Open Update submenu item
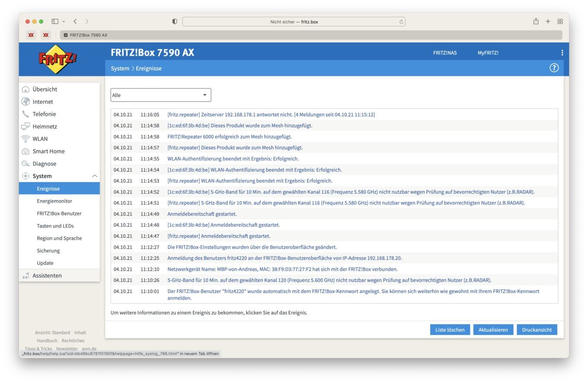Image resolution: width=588 pixels, height=383 pixels. [x=45, y=263]
